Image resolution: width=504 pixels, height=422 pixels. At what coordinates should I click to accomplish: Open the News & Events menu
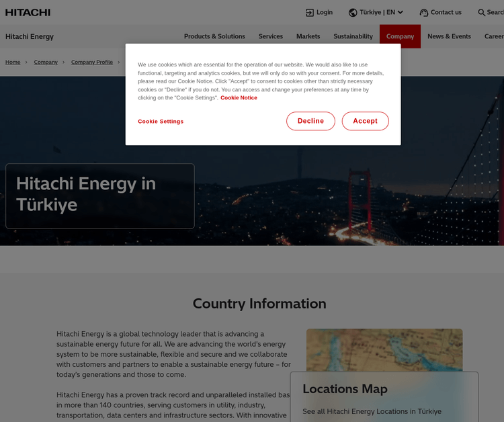[x=449, y=36]
